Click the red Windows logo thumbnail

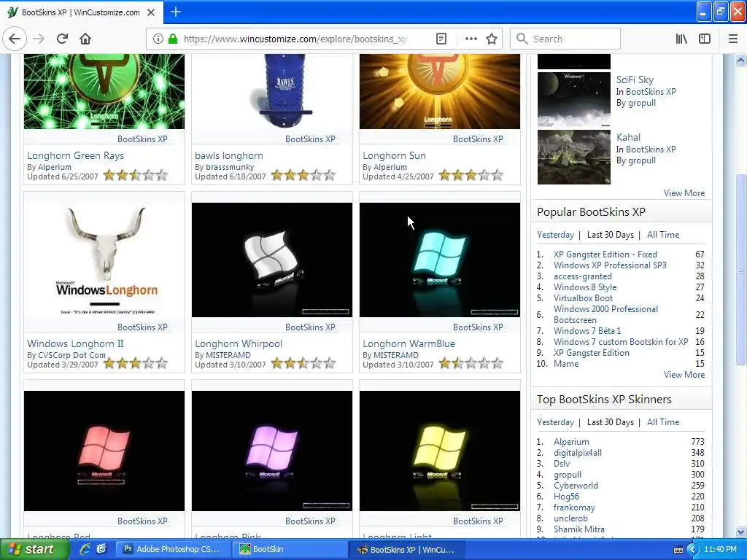point(104,451)
